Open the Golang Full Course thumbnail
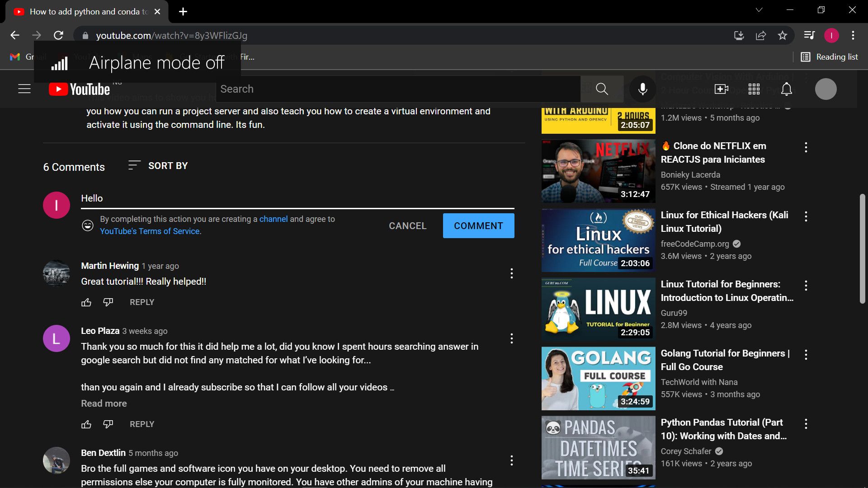The image size is (868, 488). [x=598, y=379]
